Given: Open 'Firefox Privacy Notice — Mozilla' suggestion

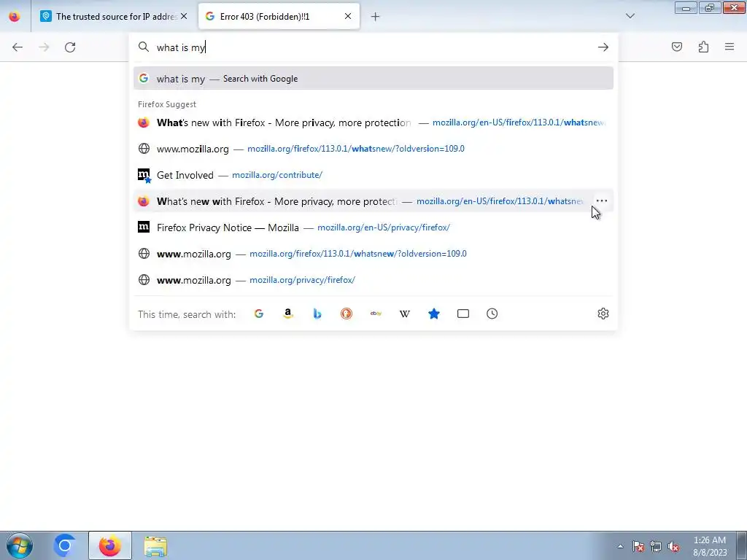Looking at the screenshot, I should pos(373,227).
